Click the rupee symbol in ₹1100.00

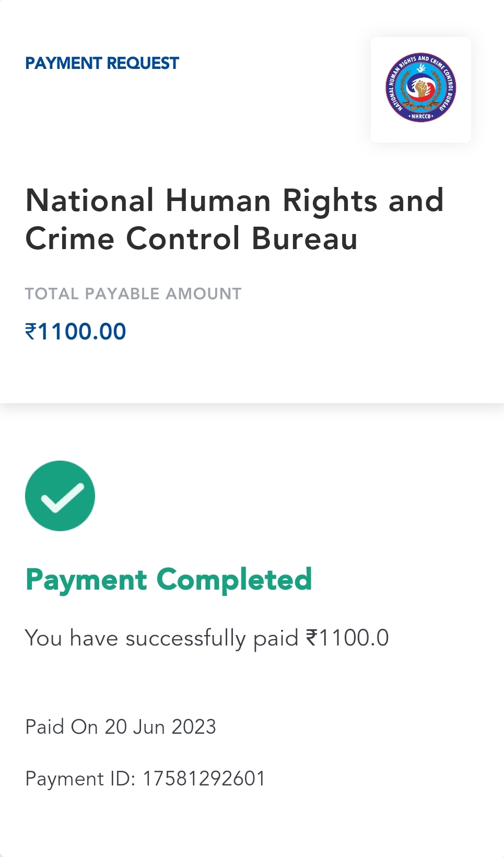pyautogui.click(x=31, y=332)
